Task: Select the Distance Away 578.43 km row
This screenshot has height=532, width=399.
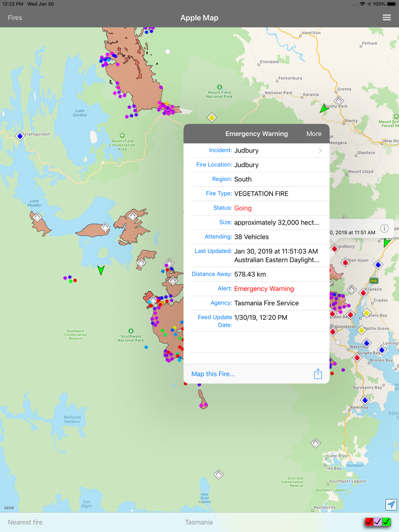Action: click(257, 274)
